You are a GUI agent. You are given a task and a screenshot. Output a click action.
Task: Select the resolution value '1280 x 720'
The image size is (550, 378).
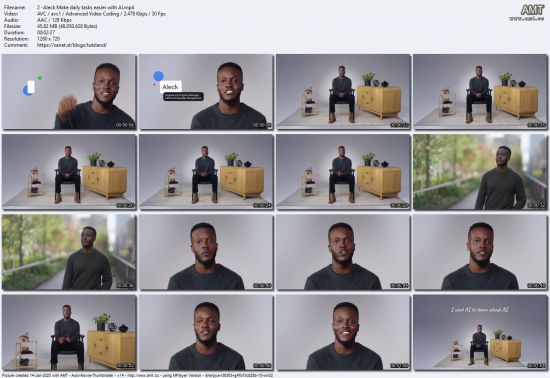tap(48, 39)
